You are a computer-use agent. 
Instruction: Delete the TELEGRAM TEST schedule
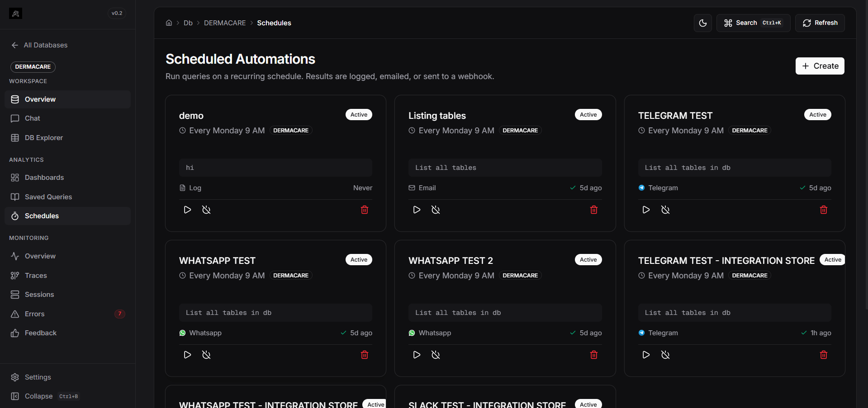(x=824, y=210)
